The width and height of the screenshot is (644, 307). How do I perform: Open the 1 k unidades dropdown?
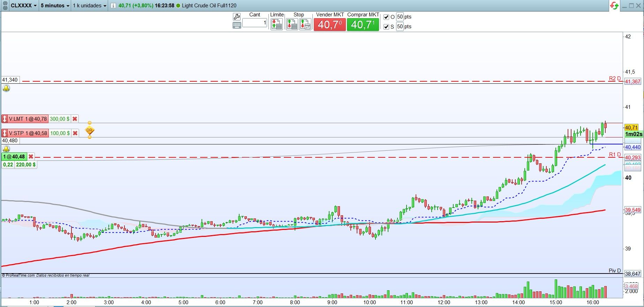point(90,6)
